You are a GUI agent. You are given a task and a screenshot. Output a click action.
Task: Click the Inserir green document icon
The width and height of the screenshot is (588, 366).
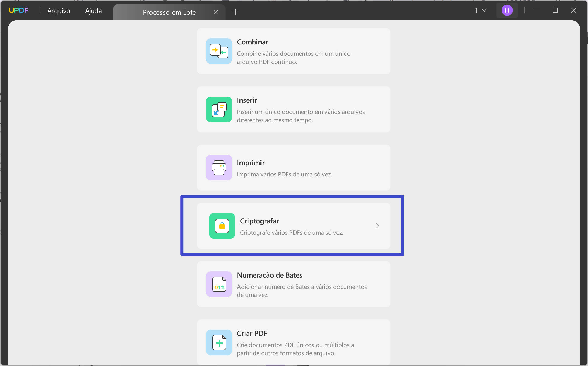(219, 109)
